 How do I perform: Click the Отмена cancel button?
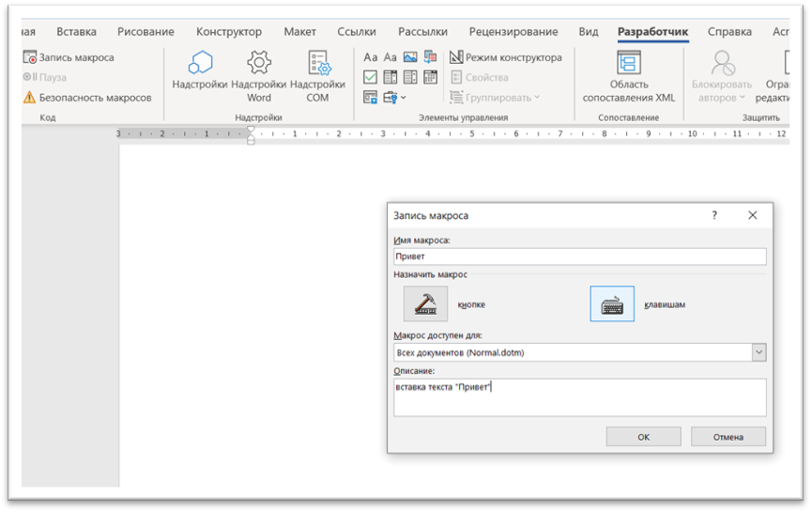coord(728,437)
